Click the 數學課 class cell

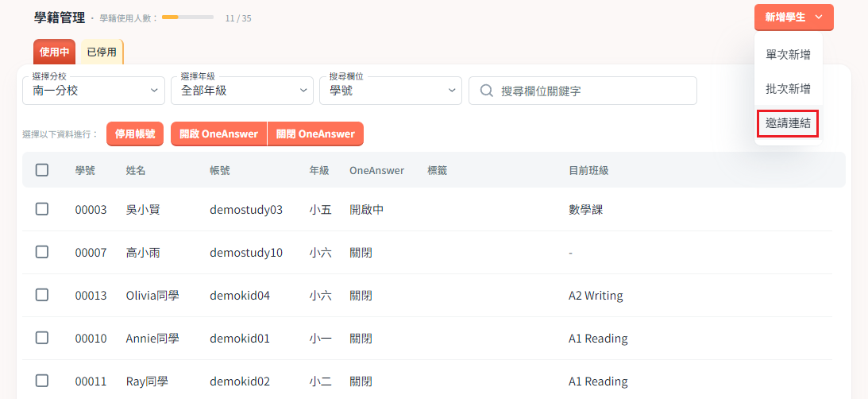click(585, 210)
